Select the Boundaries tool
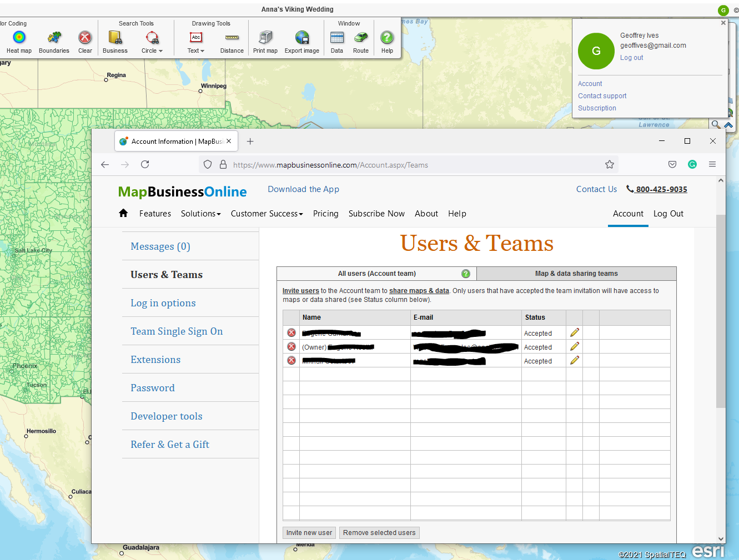The height and width of the screenshot is (560, 739). (x=54, y=42)
